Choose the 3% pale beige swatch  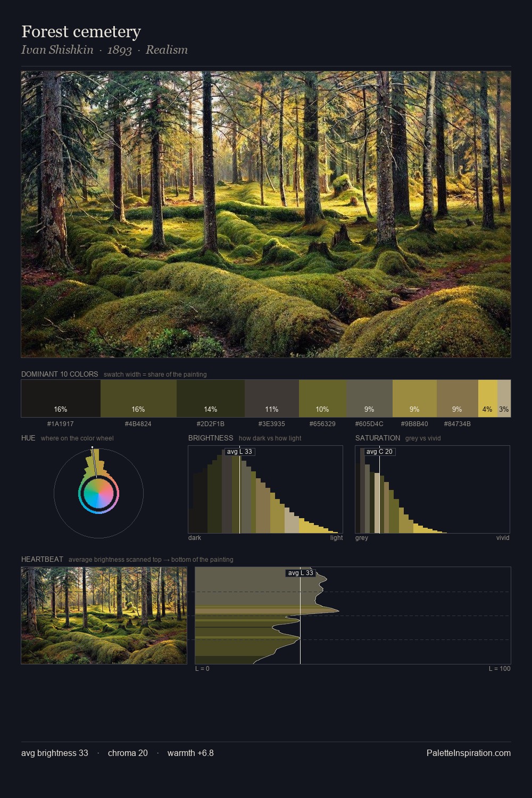tap(504, 398)
